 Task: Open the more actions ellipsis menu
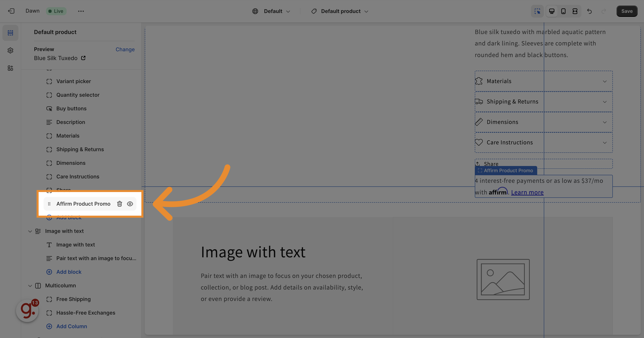pos(81,11)
